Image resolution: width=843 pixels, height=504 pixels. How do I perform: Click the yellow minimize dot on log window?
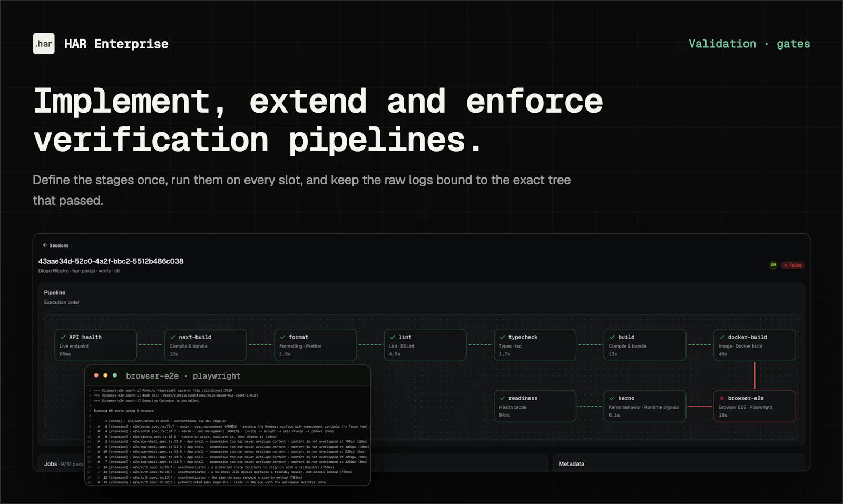[105, 375]
